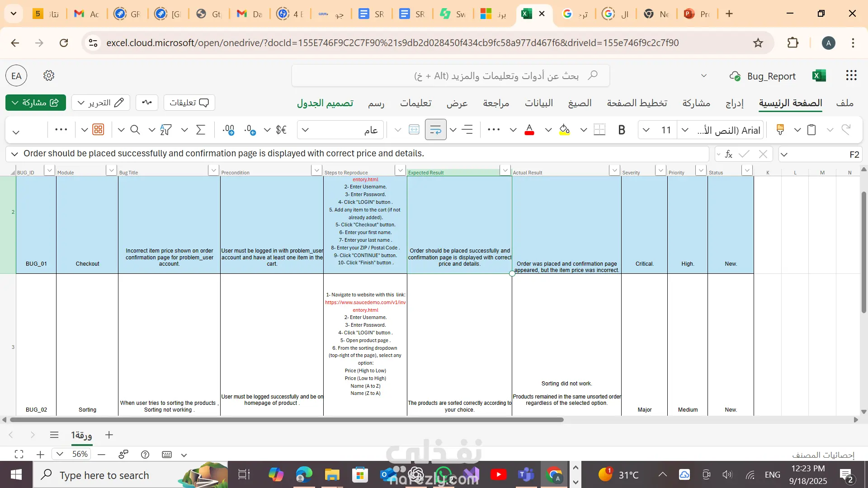868x488 pixels.
Task: Click the find and search magnifier icon
Action: [135, 130]
